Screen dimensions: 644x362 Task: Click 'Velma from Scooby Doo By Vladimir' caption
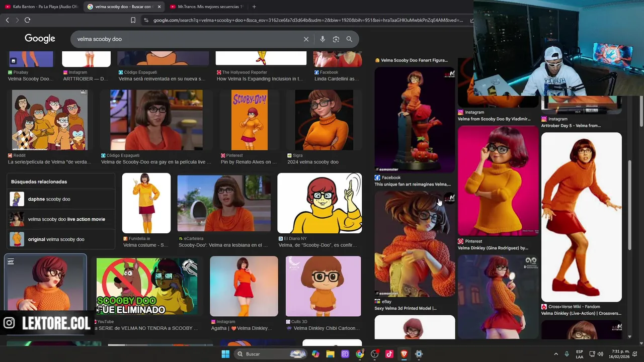click(x=494, y=119)
